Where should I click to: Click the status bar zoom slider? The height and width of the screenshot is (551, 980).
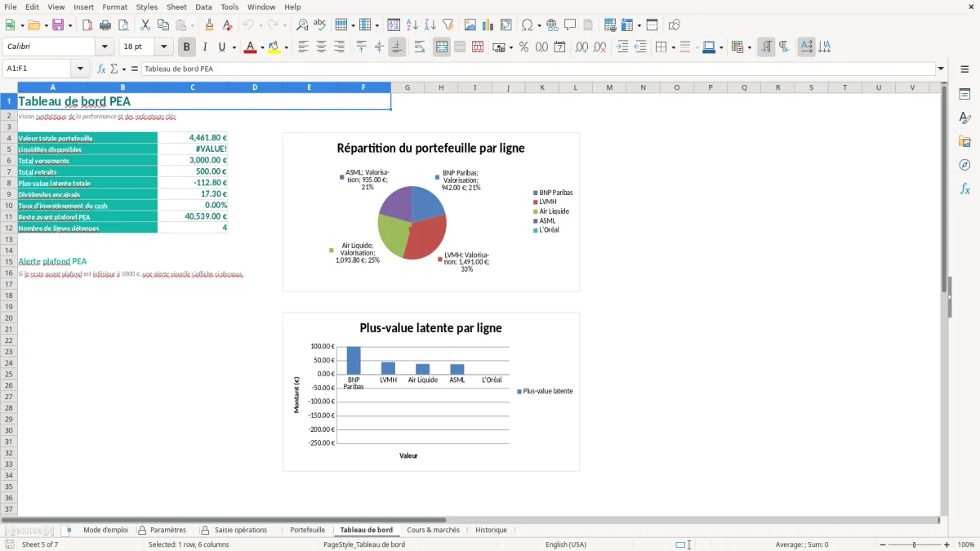pos(915,544)
